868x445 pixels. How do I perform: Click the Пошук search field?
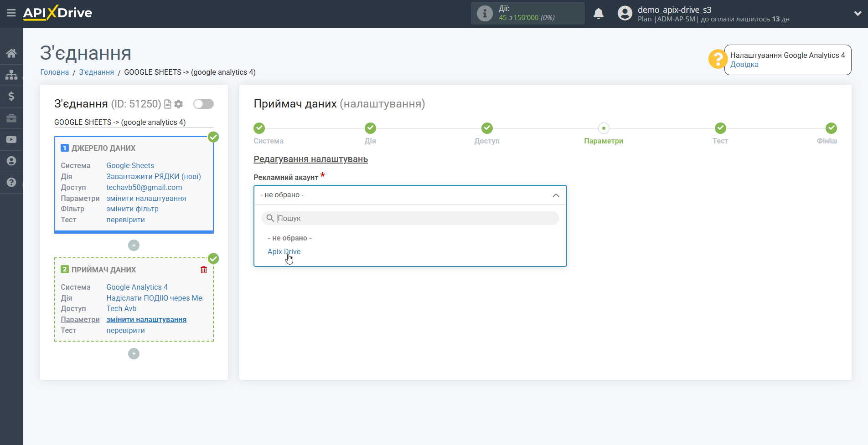tap(410, 218)
